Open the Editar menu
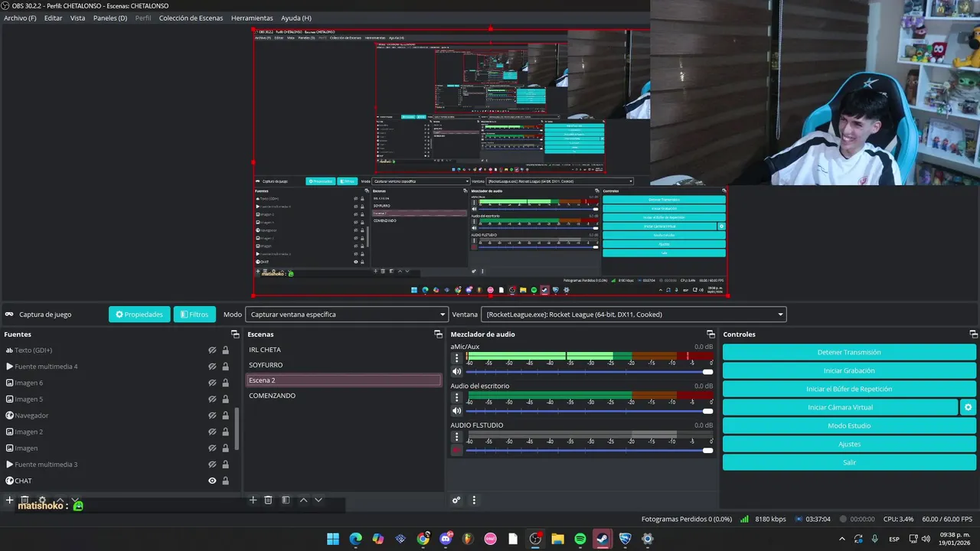 coord(53,18)
